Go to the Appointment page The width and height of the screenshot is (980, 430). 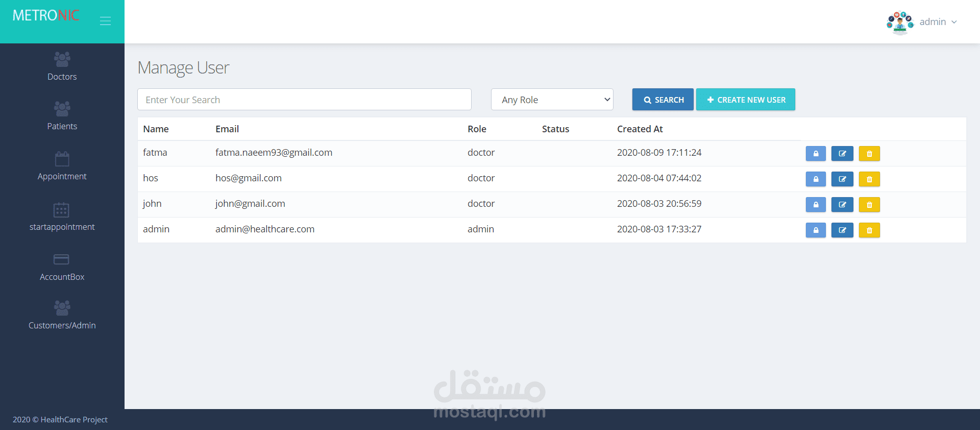pyautogui.click(x=62, y=166)
